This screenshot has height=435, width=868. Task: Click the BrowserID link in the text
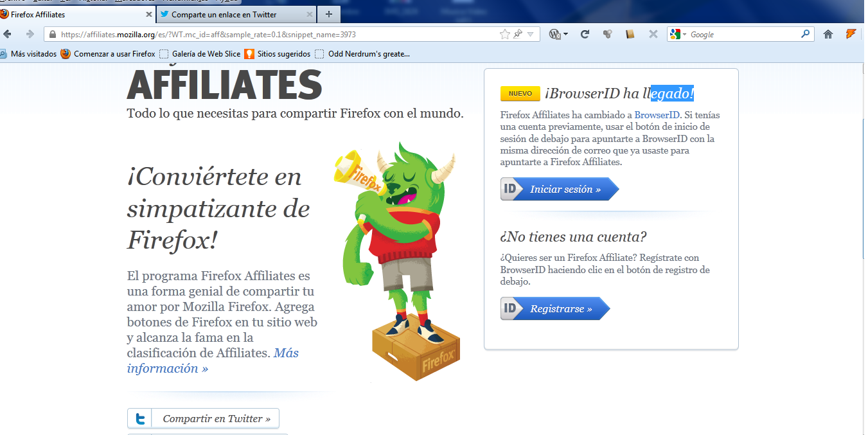pos(657,115)
